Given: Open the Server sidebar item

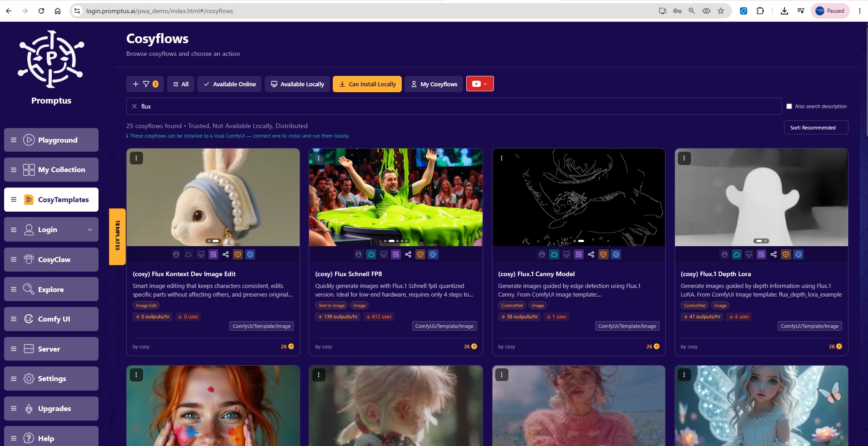Looking at the screenshot, I should click(x=51, y=349).
